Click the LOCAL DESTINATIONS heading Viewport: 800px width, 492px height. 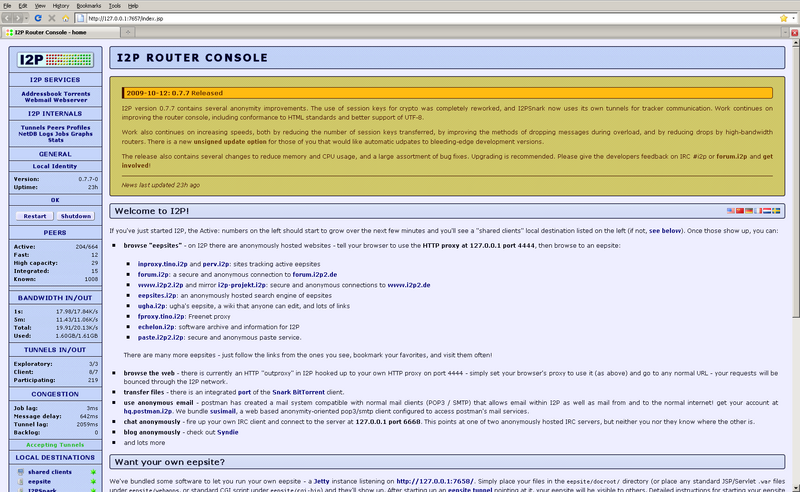55,458
